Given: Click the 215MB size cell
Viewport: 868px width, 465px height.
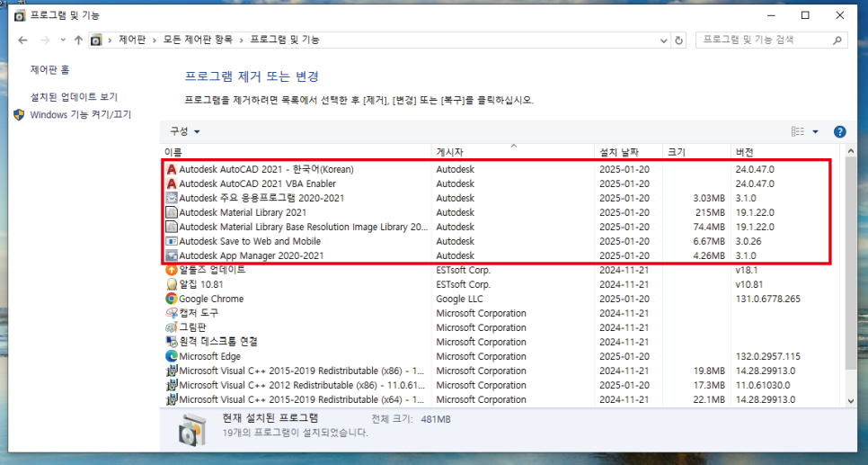Looking at the screenshot, I should 710,212.
